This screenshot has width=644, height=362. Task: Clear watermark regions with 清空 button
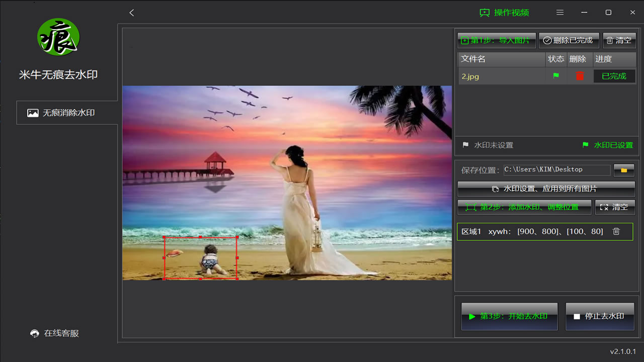click(615, 207)
